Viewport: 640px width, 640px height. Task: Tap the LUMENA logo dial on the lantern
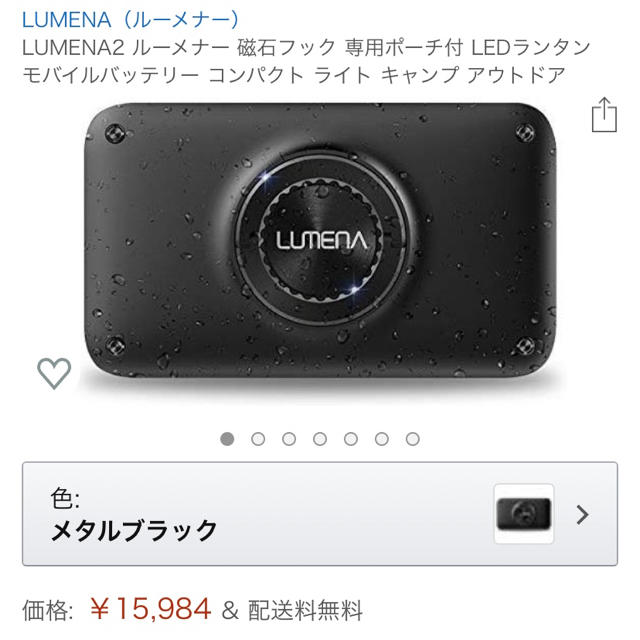point(322,240)
